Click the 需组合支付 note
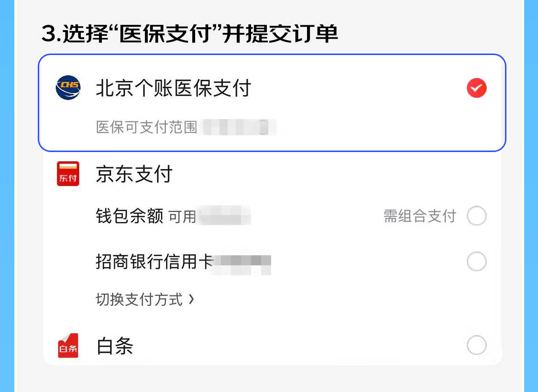The image size is (538, 392). click(419, 216)
